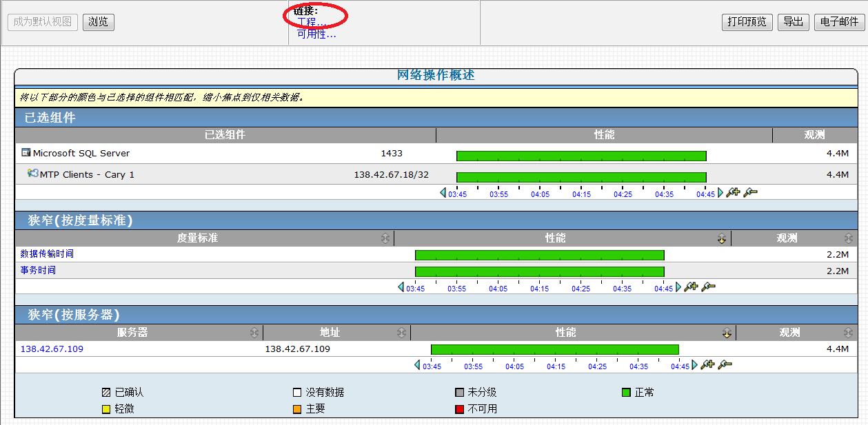Click the Microsoft SQL Server application icon

(26, 153)
